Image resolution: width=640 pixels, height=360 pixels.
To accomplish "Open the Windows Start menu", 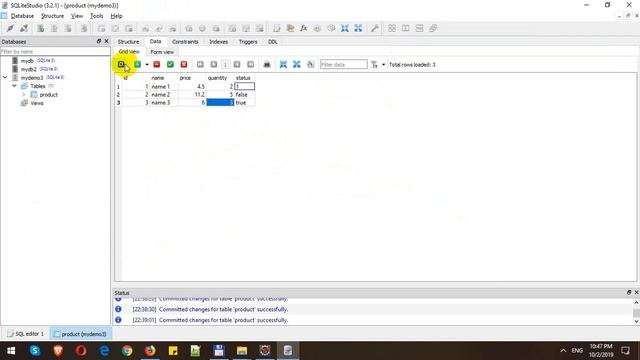I will point(11,351).
